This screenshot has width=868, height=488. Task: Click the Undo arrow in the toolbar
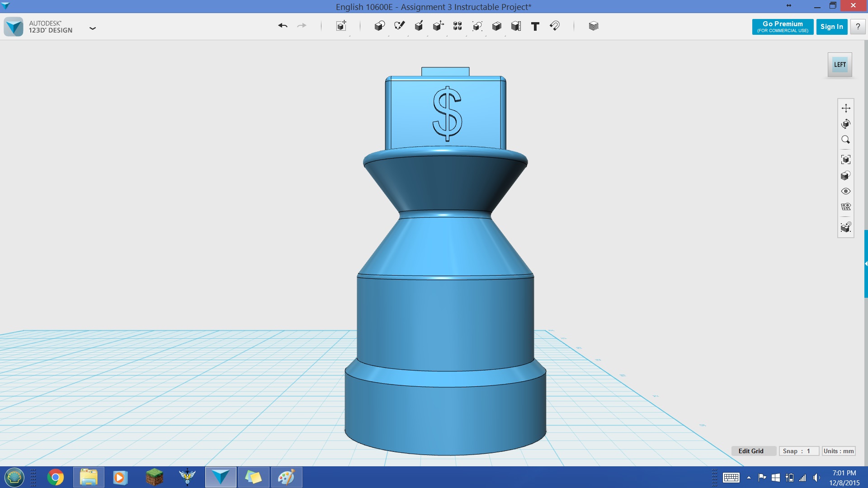(x=283, y=26)
